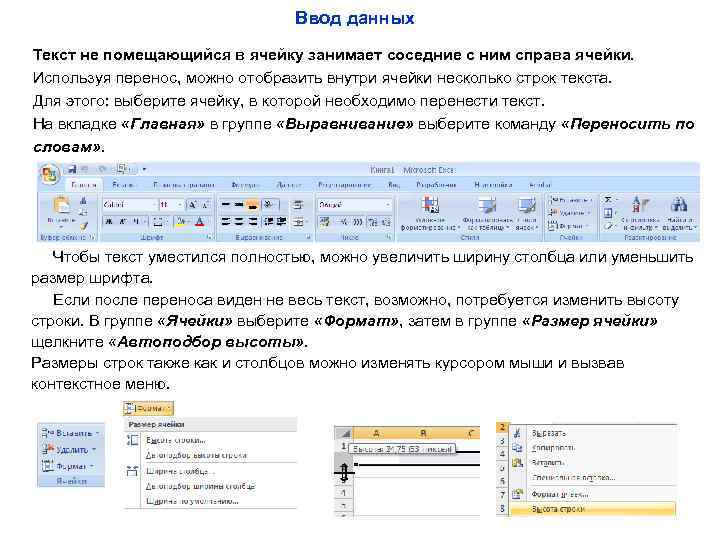
Task: Click Вставить in the enlarged Ячейки group
Action: point(71,433)
